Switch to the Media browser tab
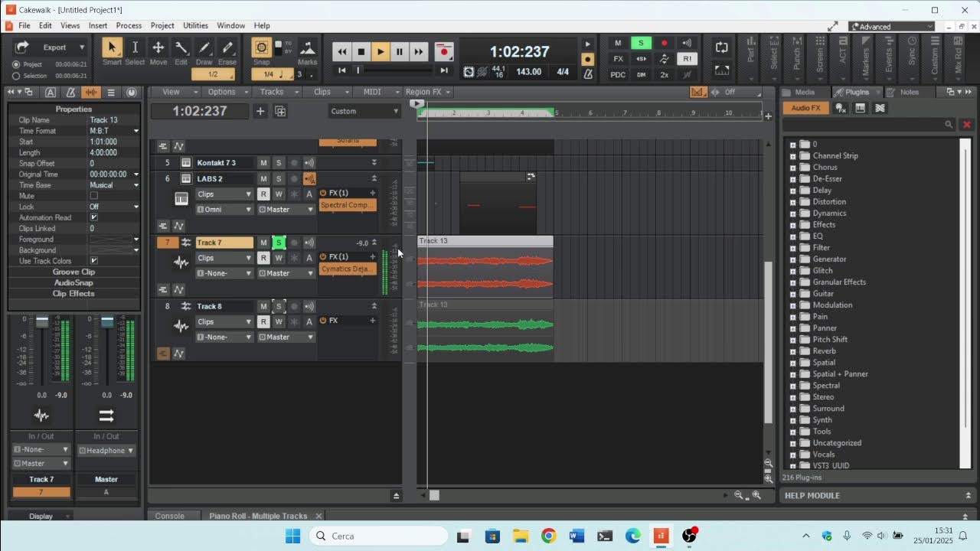 point(805,92)
